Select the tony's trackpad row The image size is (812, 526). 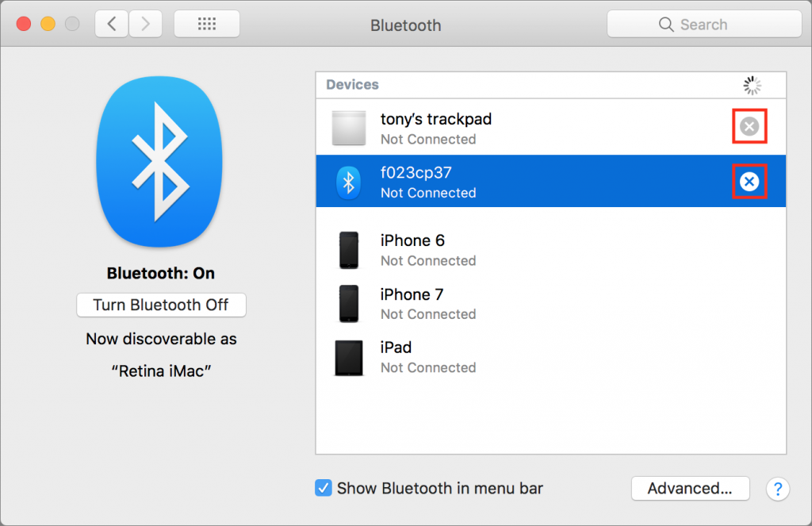coord(550,128)
